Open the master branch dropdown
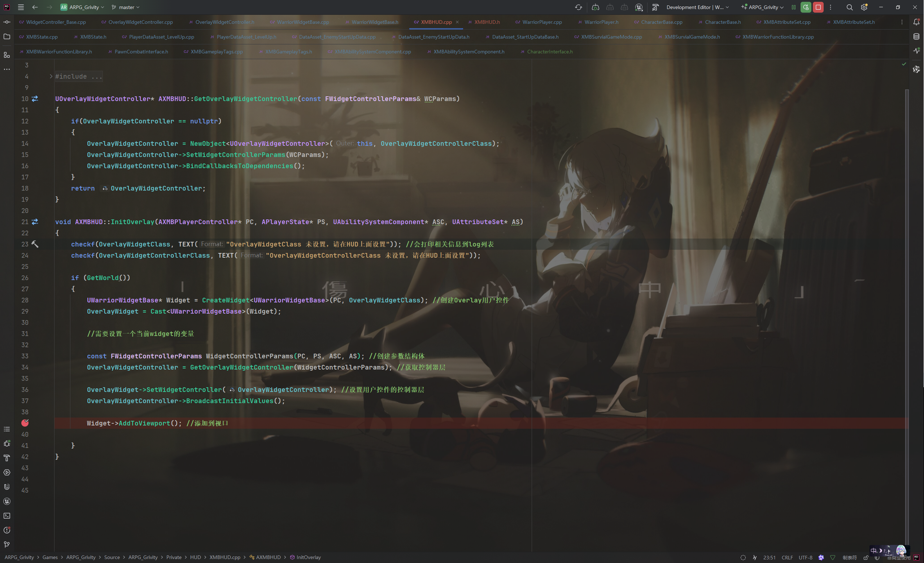The width and height of the screenshot is (924, 563). tap(126, 7)
